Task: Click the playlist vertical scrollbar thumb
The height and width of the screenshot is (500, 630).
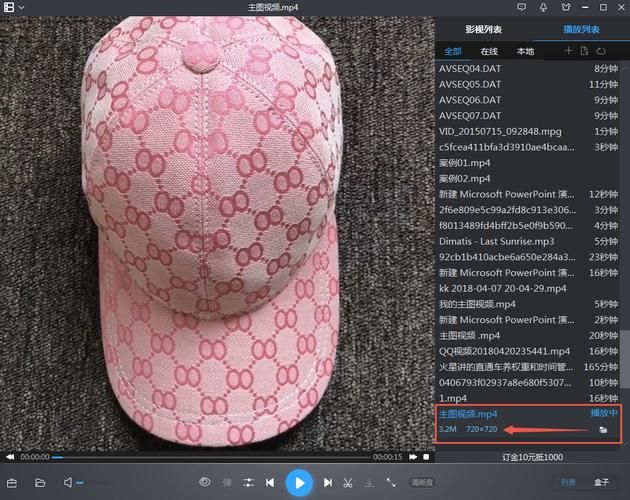Action: tap(625, 359)
